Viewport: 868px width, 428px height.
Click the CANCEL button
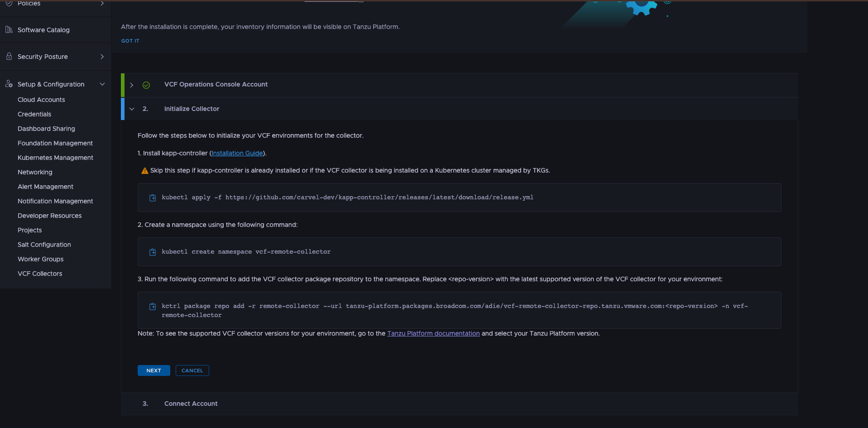[192, 370]
